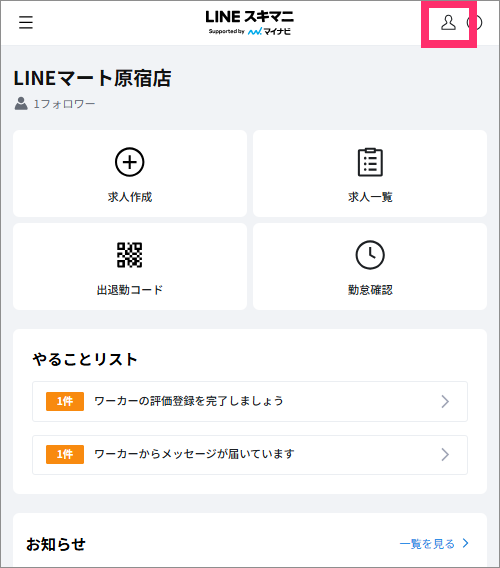The width and height of the screenshot is (500, 568).
Task: Click the plus icon for 求人作成
Action: (x=129, y=162)
